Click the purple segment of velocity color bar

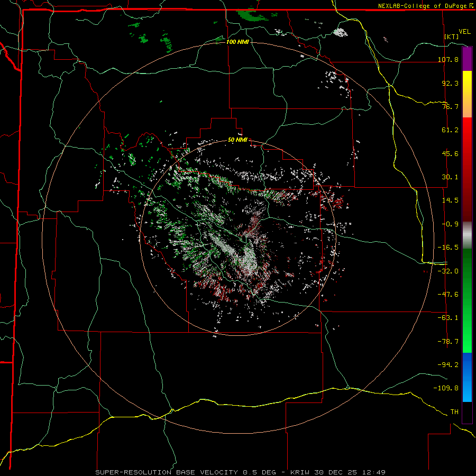tap(467, 59)
